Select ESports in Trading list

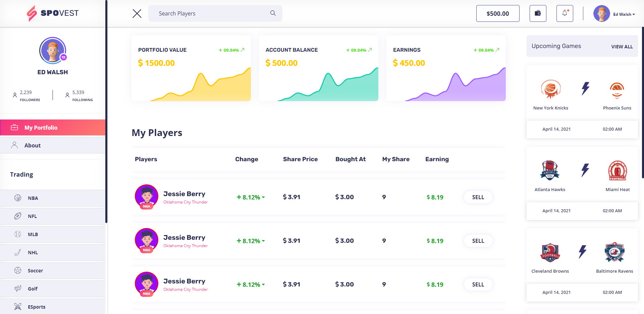tap(53, 307)
